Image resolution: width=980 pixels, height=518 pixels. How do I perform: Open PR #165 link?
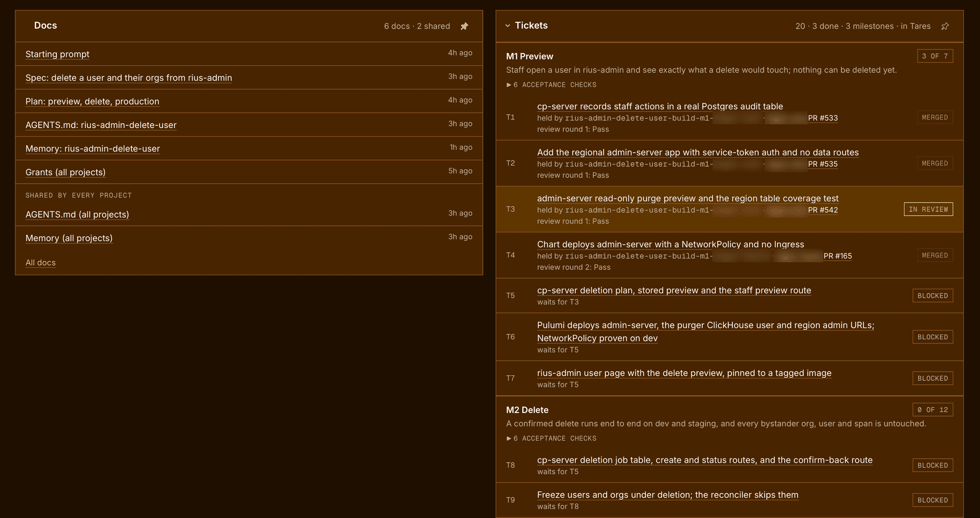838,256
